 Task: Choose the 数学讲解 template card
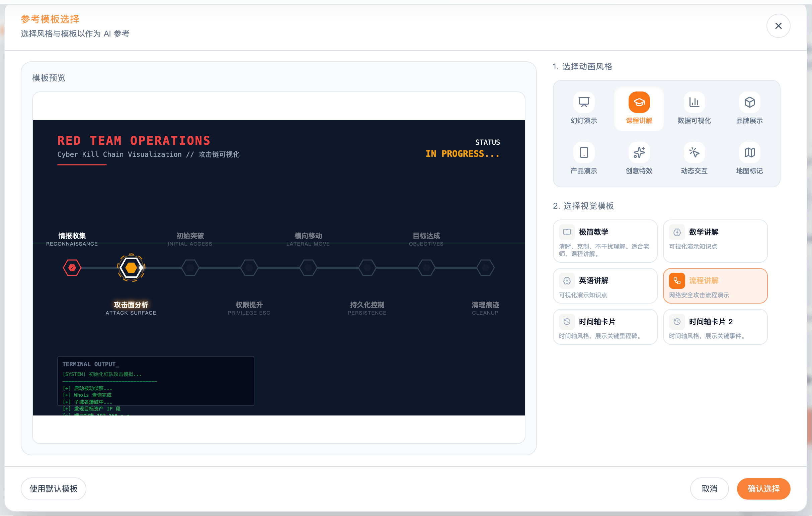click(715, 241)
